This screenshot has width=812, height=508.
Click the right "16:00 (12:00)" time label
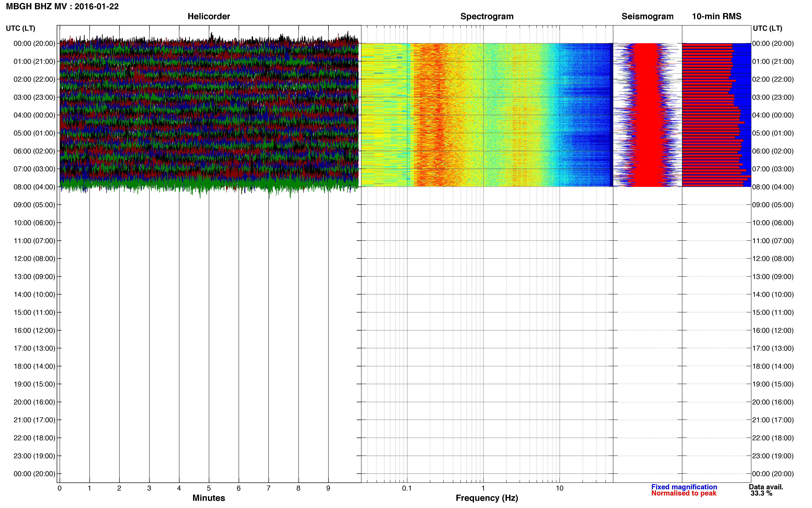click(x=773, y=330)
